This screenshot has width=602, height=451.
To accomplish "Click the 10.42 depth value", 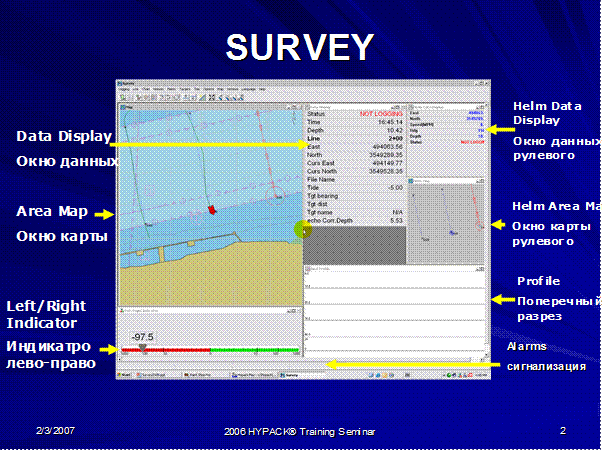I will coord(394,131).
